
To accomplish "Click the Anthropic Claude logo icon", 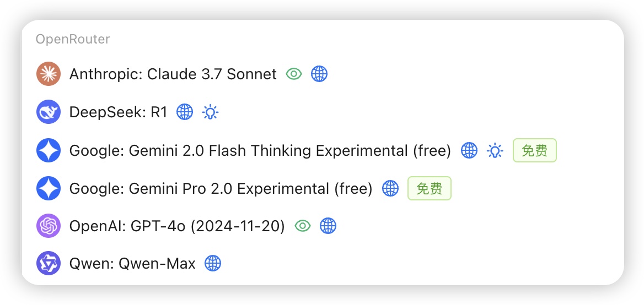I will [x=49, y=74].
